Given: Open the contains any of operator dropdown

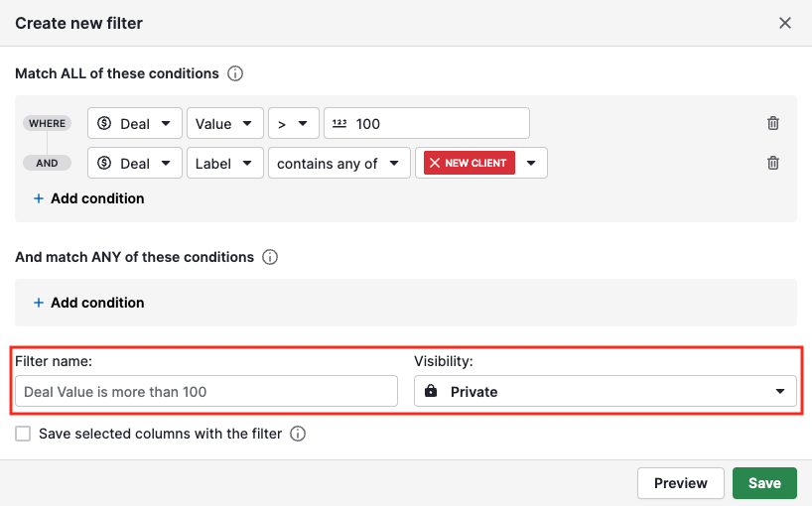Looking at the screenshot, I should 338,164.
